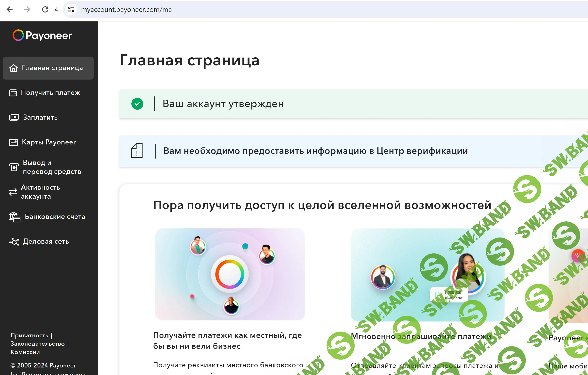The width and height of the screenshot is (588, 375).
Task: Open the Главная страница menu item
Action: (52, 68)
